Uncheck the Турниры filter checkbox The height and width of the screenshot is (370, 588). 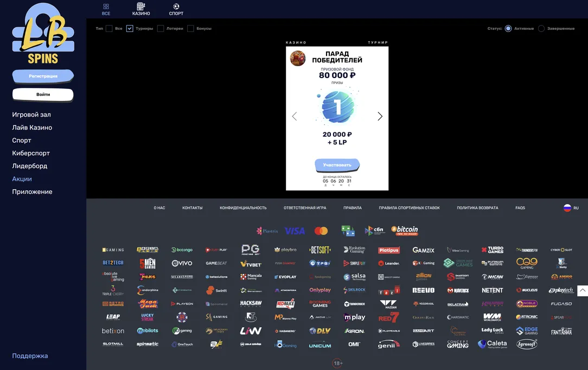[130, 29]
